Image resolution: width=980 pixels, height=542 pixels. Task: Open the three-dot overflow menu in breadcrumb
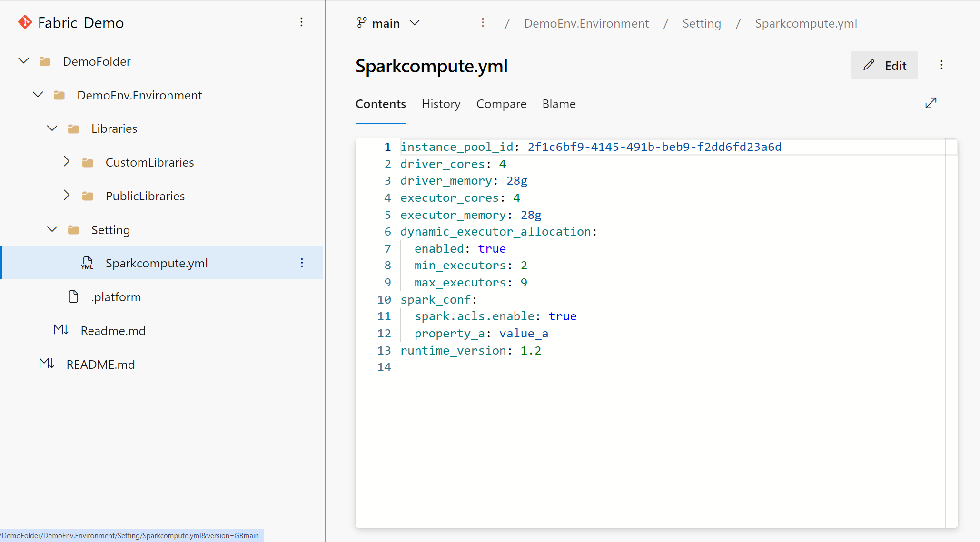coord(482,23)
